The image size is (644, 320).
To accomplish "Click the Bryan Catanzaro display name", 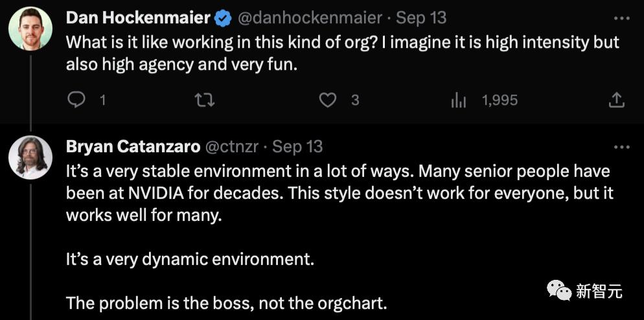I will 133,147.
